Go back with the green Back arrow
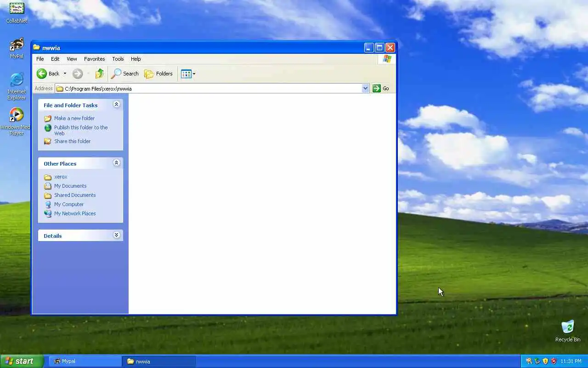The image size is (588, 368). click(x=48, y=74)
